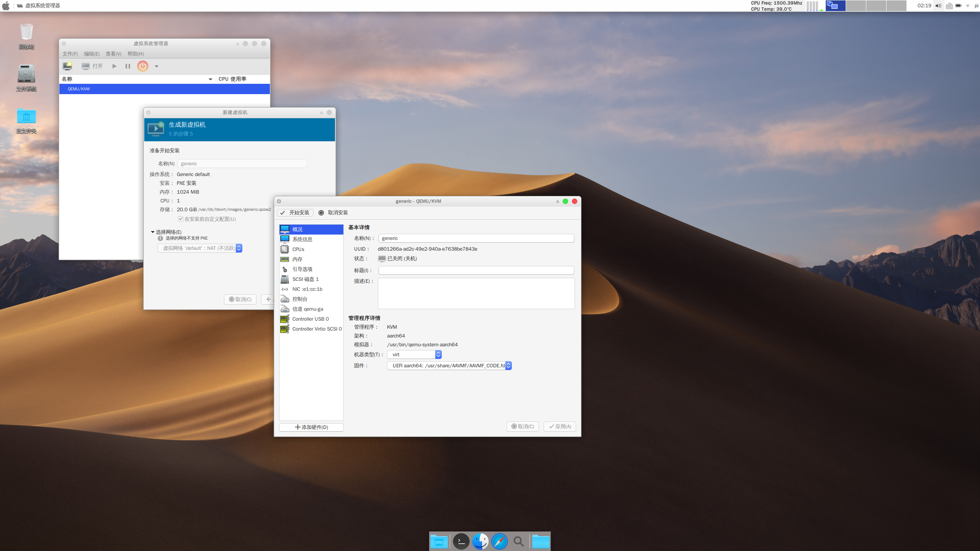Select 概况 in the hardware list
The image size is (980, 551).
click(311, 230)
